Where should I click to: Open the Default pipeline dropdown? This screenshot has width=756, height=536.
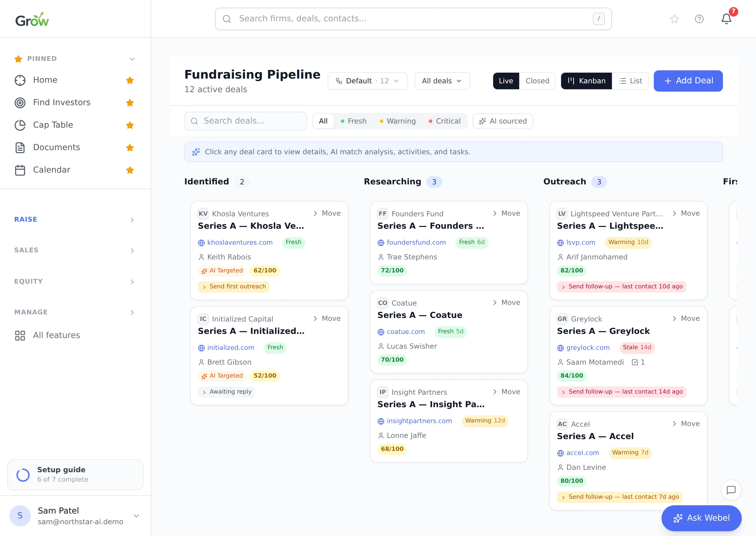[367, 81]
